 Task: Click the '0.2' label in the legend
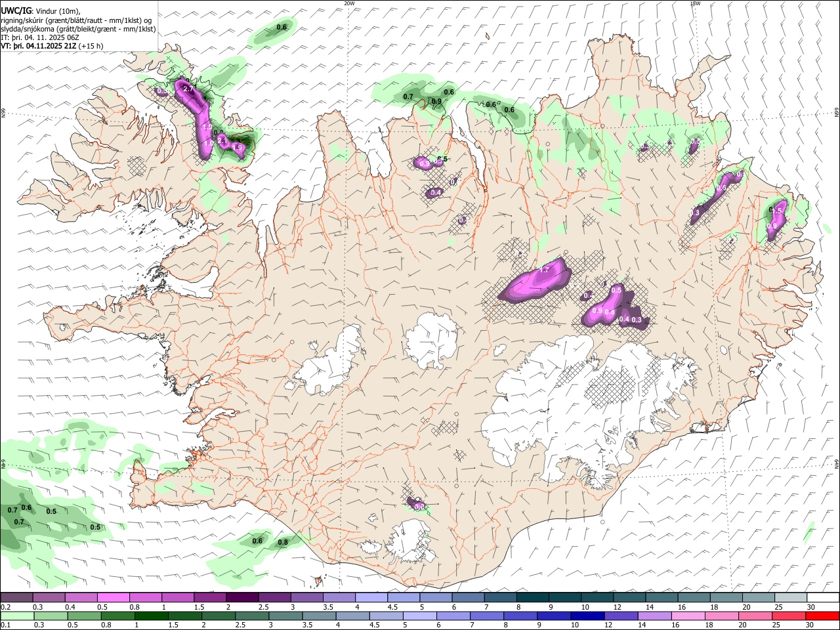click(5, 607)
